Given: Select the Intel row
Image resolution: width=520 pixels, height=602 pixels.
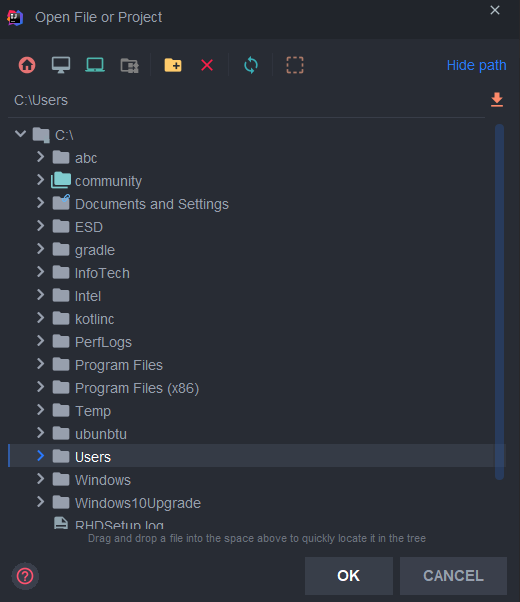Looking at the screenshot, I should 257,296.
